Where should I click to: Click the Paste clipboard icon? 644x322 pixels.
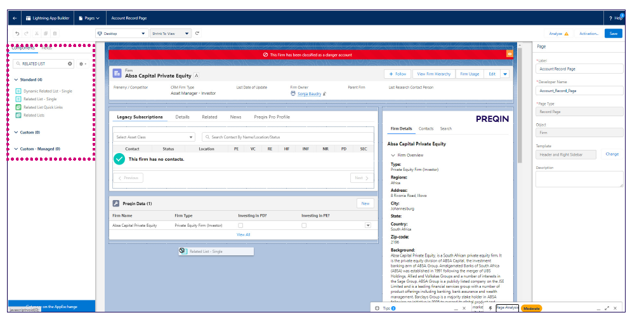55,34
